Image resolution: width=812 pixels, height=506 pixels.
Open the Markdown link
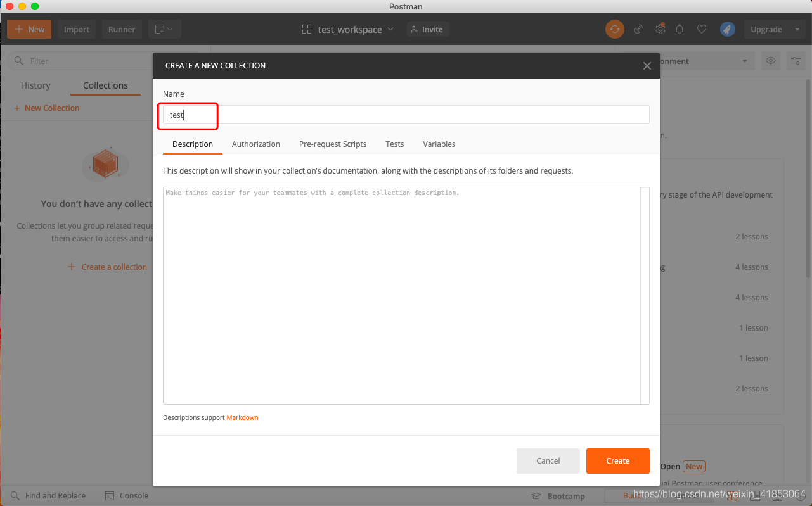tap(242, 418)
